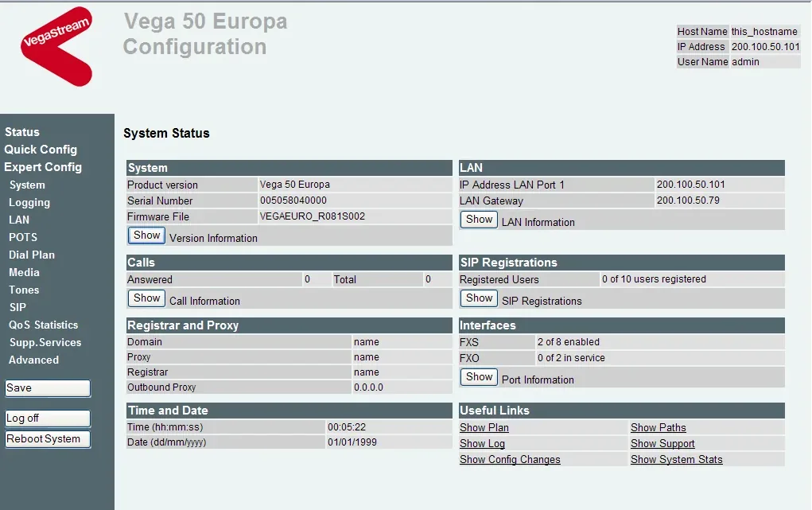Click the Host Name value this_hostname
This screenshot has width=812, height=510.
tap(764, 32)
